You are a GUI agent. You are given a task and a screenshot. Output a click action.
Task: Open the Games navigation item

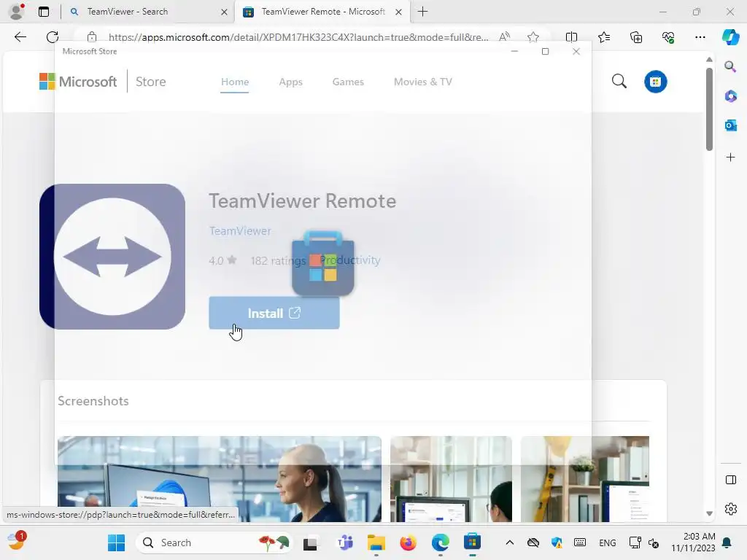pos(348,82)
